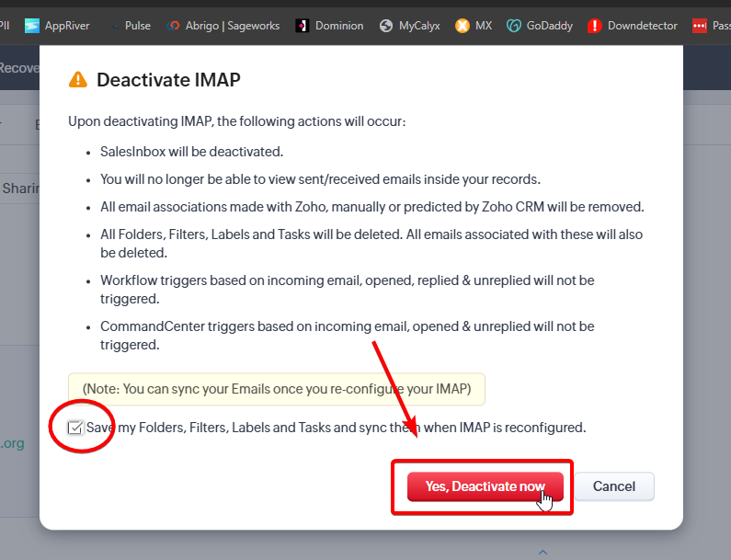Click the Dominion bookmark favicon

[303, 26]
